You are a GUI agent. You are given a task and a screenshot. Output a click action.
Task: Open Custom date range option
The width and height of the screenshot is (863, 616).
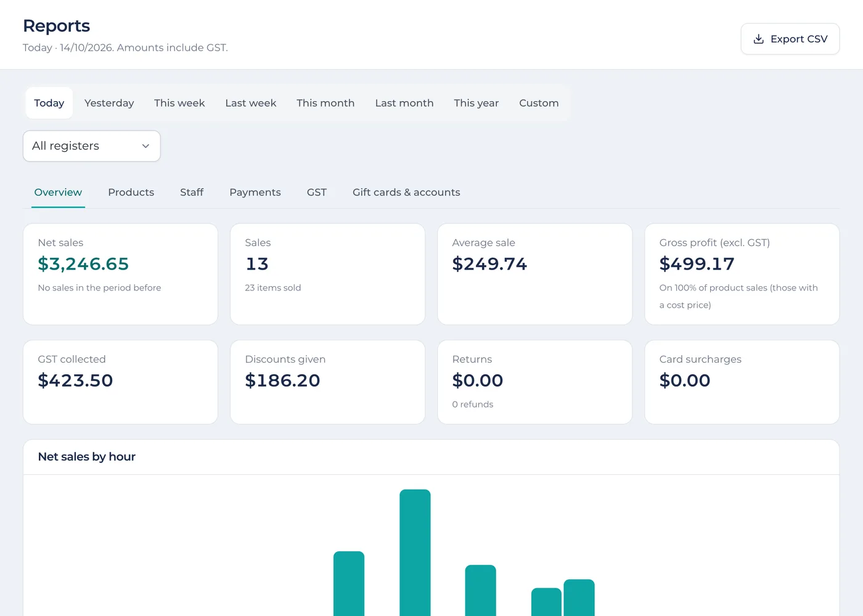click(539, 103)
